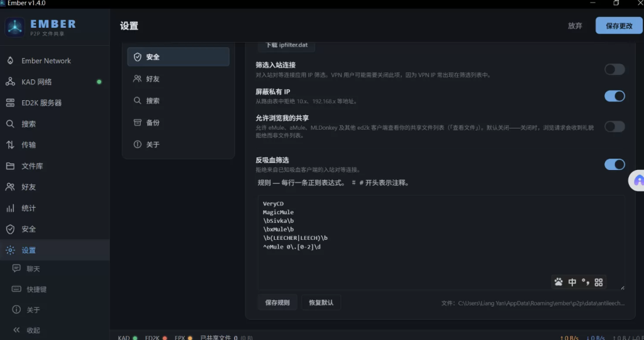Click the 文件库 folder icon
The image size is (644, 340).
[x=10, y=166]
